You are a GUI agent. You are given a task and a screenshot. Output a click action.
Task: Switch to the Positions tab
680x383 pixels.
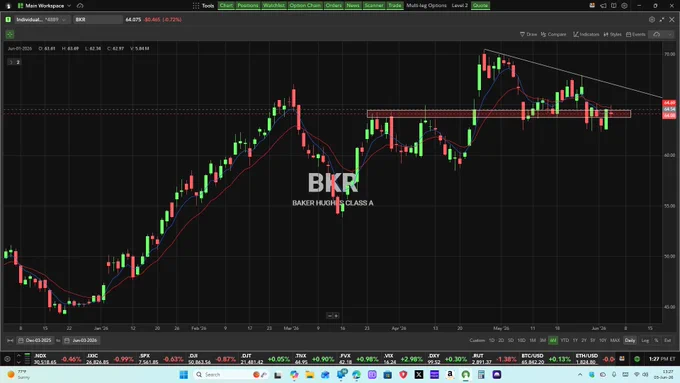[x=248, y=6]
